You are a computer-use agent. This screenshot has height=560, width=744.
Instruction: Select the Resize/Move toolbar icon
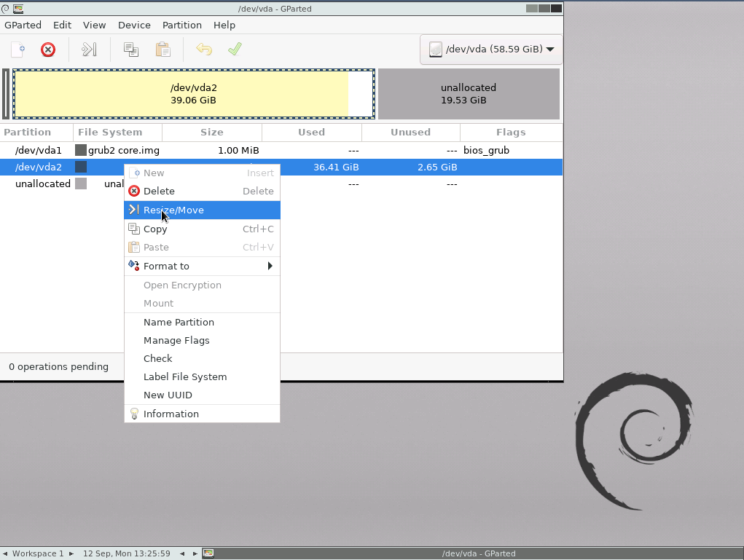pyautogui.click(x=89, y=50)
